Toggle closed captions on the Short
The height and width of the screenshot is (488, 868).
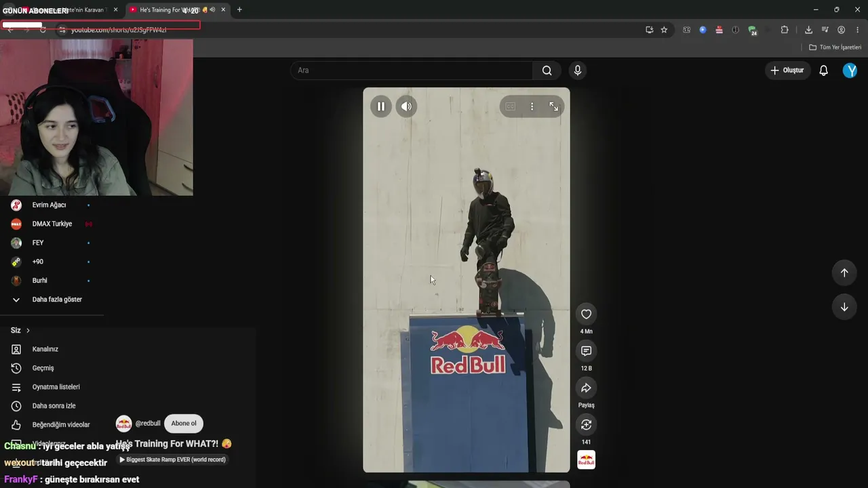[x=510, y=106]
